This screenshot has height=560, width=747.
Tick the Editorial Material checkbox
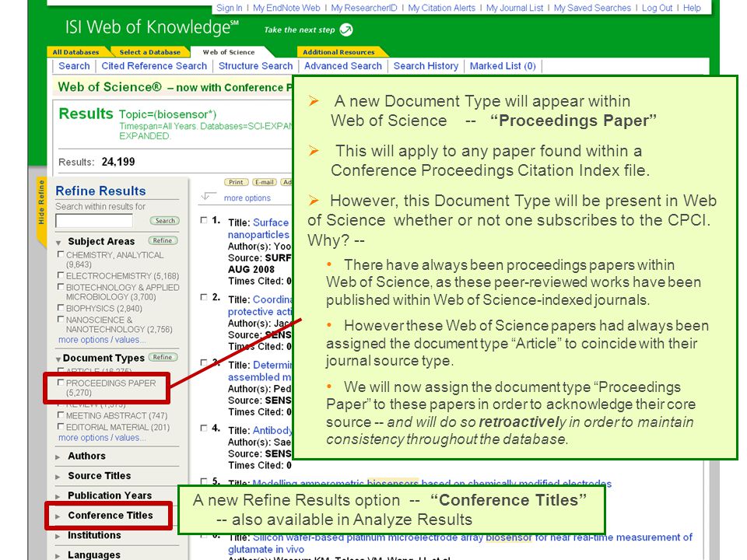pyautogui.click(x=61, y=426)
